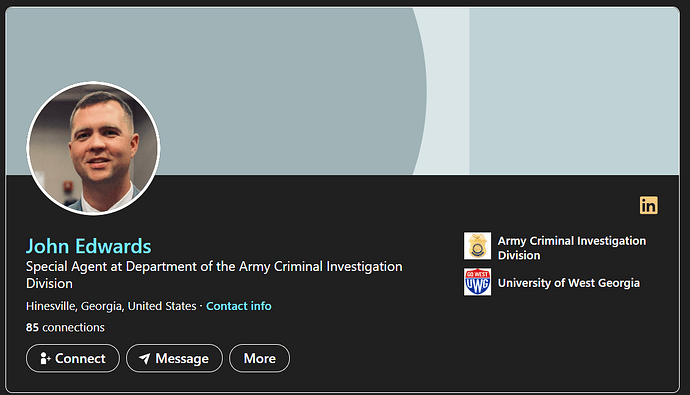690x395 pixels.
Task: Open Army Criminal Investigation Division page
Action: [572, 248]
